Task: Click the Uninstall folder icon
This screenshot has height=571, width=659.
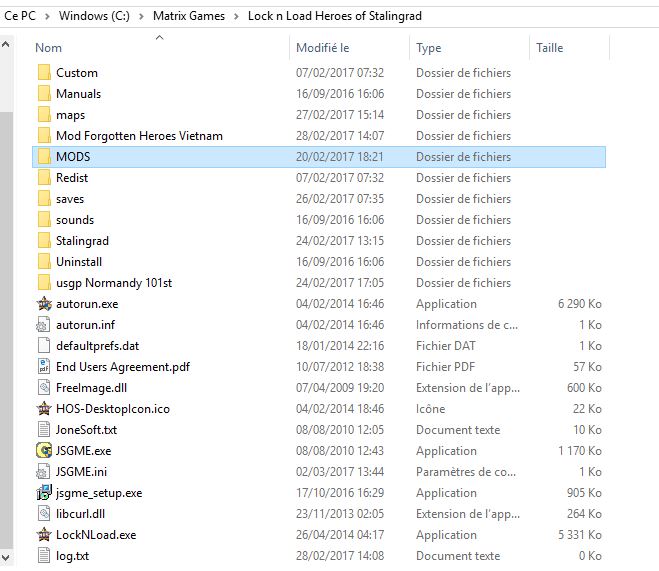Action: coord(44,262)
